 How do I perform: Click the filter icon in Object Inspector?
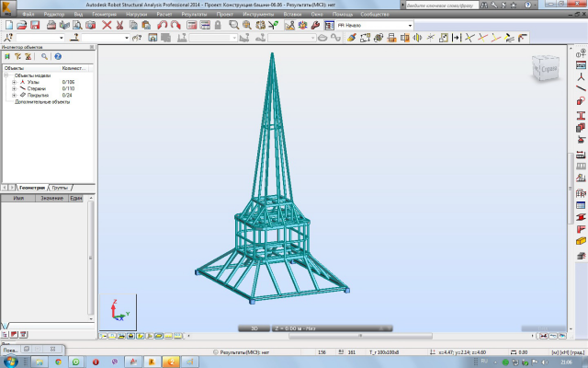[x=17, y=57]
